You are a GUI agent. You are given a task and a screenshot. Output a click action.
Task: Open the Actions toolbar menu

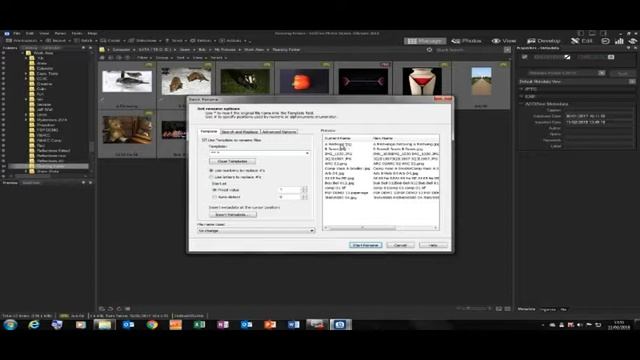pyautogui.click(x=233, y=41)
